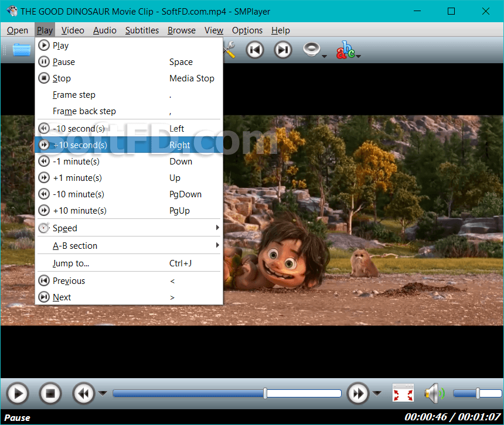The width and height of the screenshot is (504, 425).
Task: Click the previous track toolbar button
Action: [x=255, y=50]
